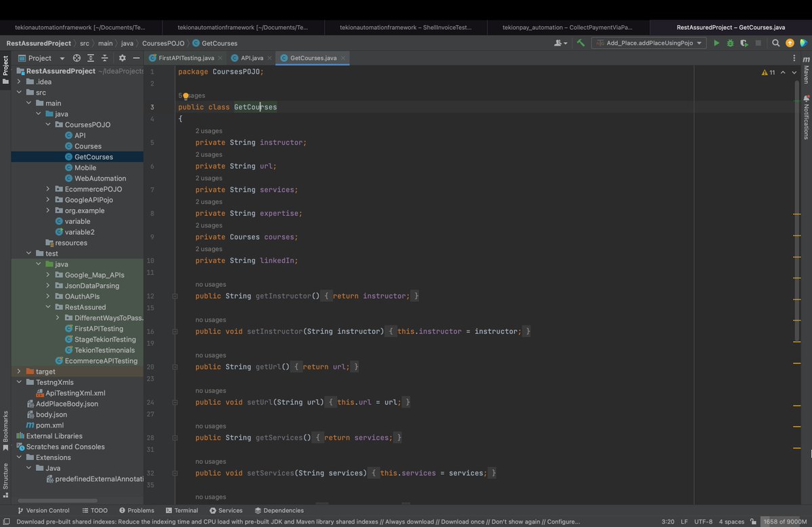812x527 pixels.
Task: Open the Services tool tab
Action: click(226, 511)
